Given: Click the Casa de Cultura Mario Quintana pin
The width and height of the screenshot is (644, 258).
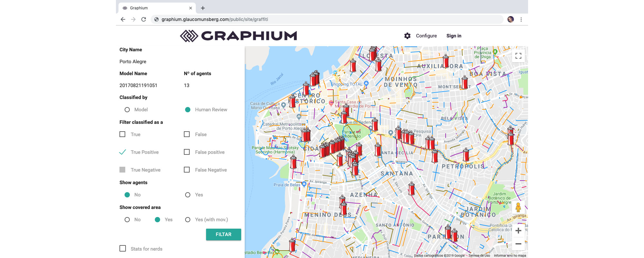Looking at the screenshot, I should tap(283, 105).
